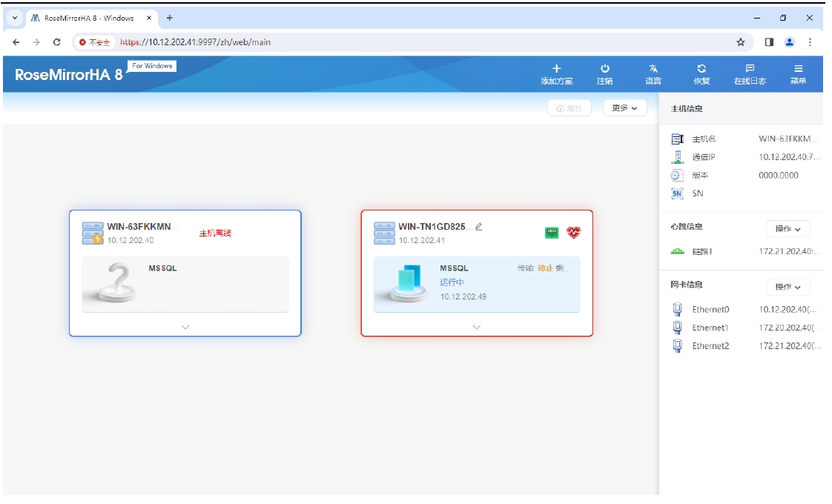
Task: Click the Ethernet1 address 172.20.202.40
Action: (x=790, y=328)
